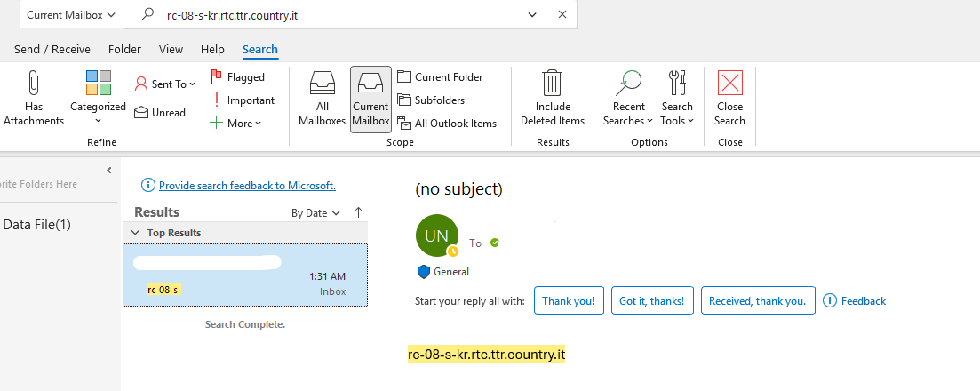980x391 pixels.
Task: Click the General sensitivity shield label
Action: pyautogui.click(x=443, y=272)
